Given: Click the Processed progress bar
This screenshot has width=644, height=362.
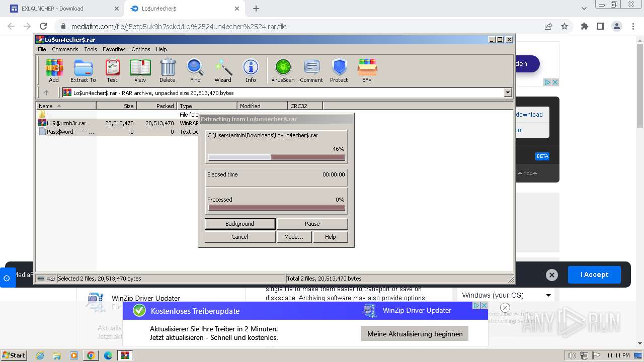Looking at the screenshot, I should (277, 208).
